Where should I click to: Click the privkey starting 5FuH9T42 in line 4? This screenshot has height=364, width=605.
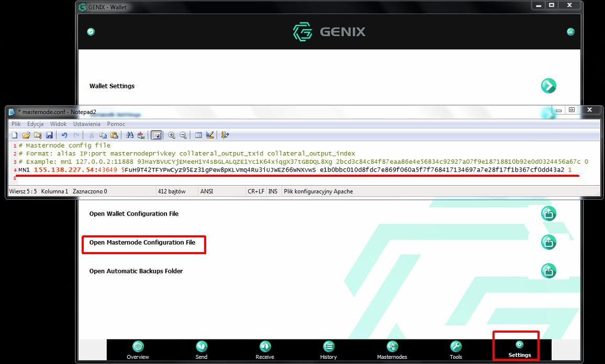[x=218, y=169]
